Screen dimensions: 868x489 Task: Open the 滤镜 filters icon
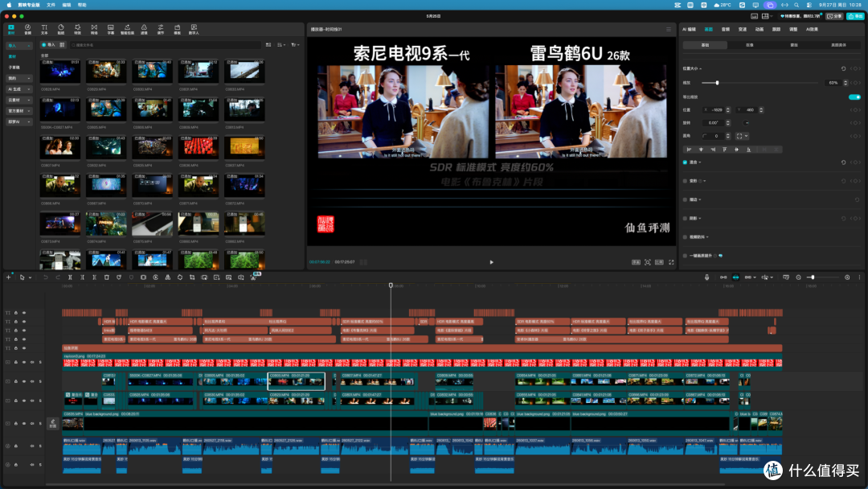144,29
